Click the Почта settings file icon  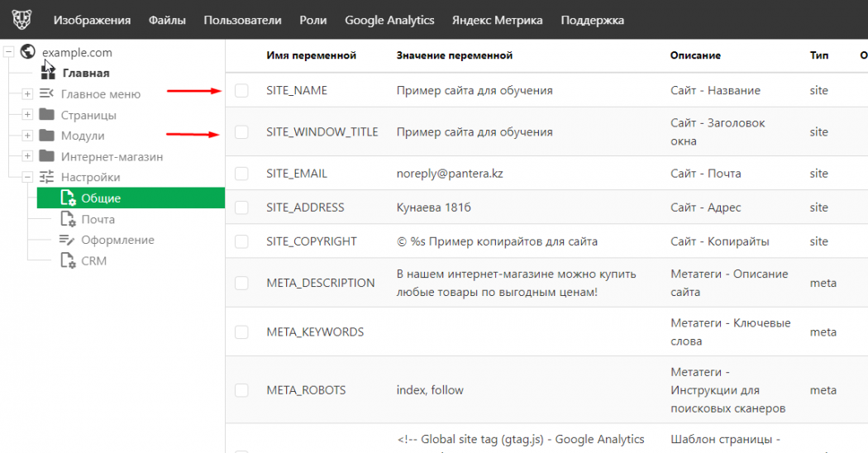pyautogui.click(x=68, y=219)
